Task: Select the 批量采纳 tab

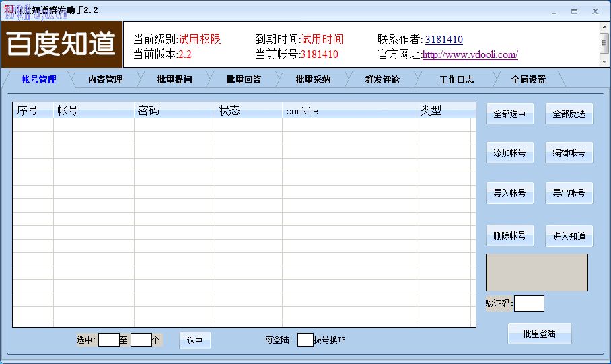Action: (x=313, y=79)
